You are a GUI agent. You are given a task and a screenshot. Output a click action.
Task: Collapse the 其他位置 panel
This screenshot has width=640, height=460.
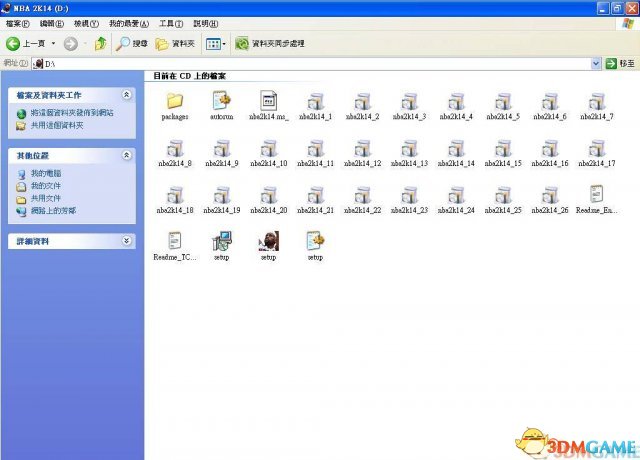[127, 155]
